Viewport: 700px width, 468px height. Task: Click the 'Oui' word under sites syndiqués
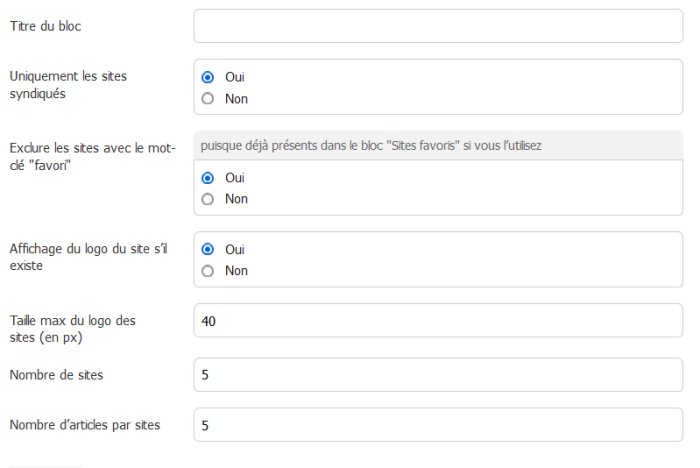tap(235, 77)
